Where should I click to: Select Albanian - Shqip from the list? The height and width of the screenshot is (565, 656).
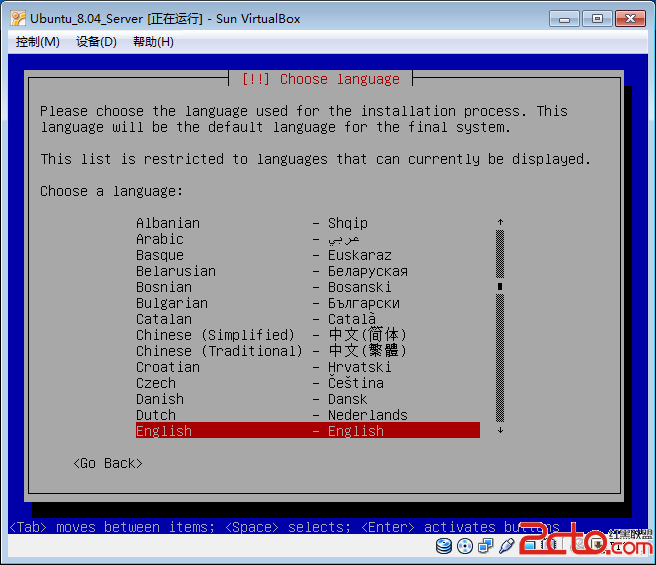(x=308, y=223)
